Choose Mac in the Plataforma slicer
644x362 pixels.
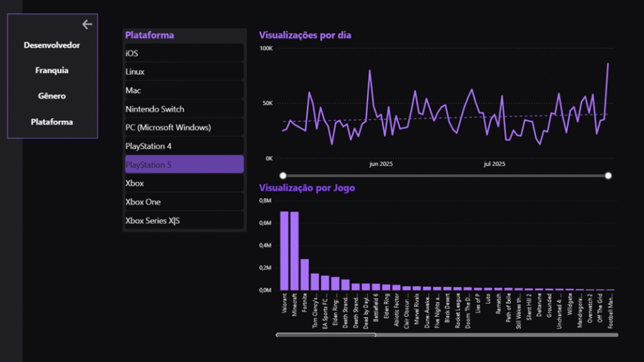click(184, 90)
